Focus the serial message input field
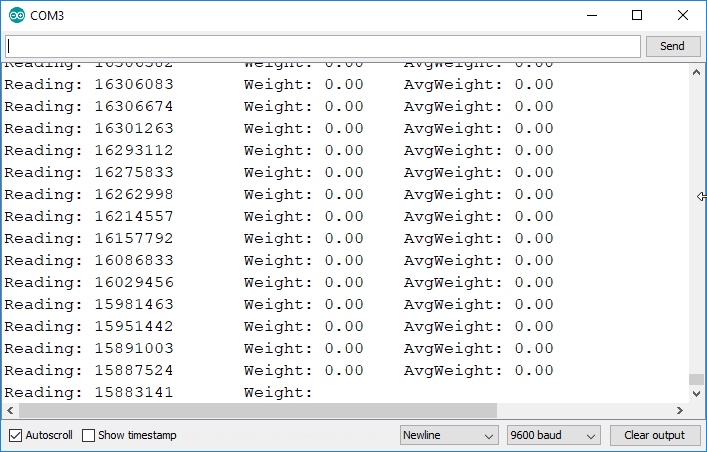This screenshot has width=707, height=452. pos(323,46)
